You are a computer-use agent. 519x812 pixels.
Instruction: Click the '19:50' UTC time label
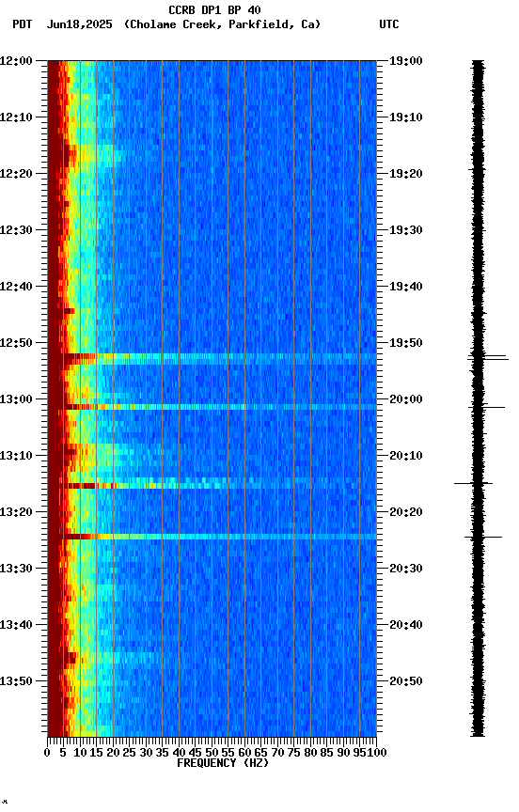[x=406, y=343]
